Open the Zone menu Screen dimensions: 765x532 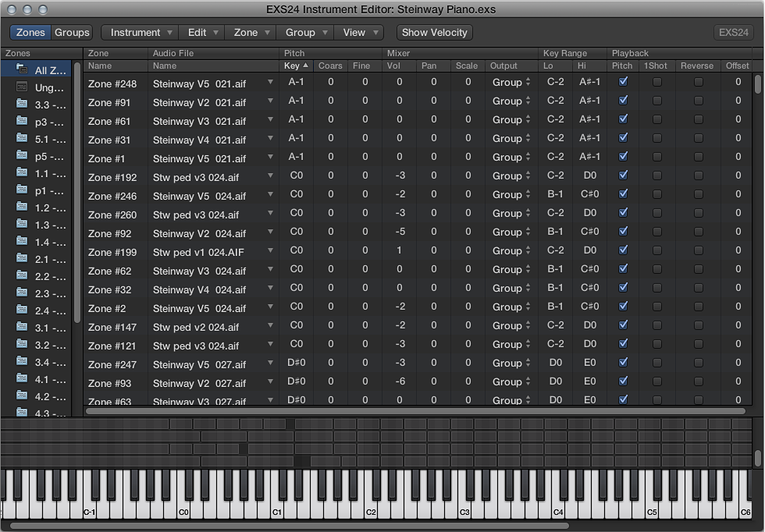point(250,33)
